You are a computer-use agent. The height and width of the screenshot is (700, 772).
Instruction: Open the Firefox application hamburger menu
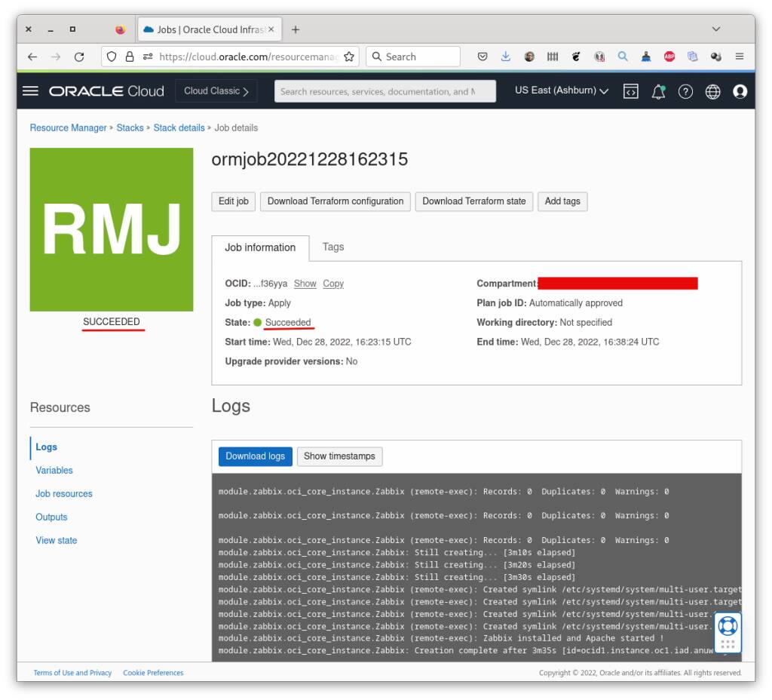tap(739, 56)
